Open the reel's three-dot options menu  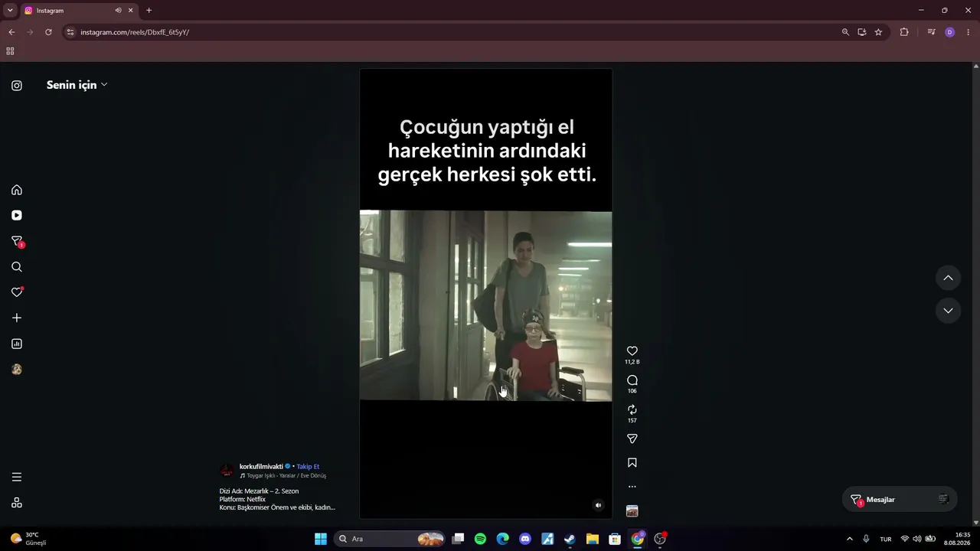click(632, 487)
